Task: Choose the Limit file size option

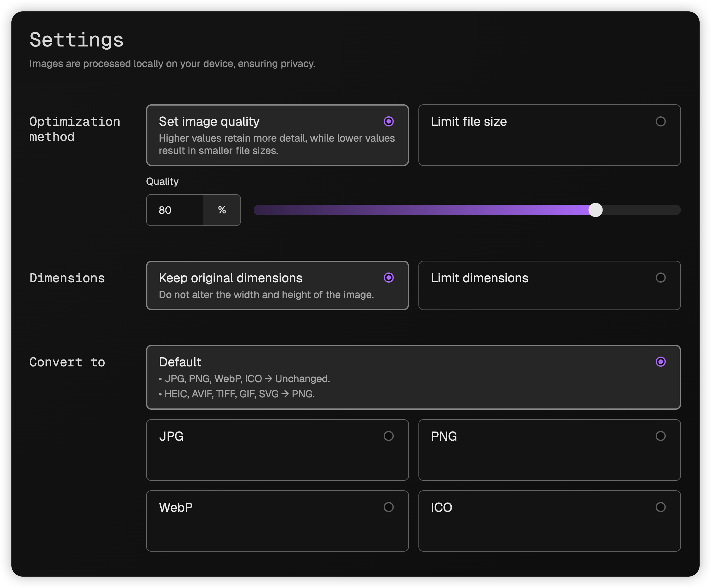Action: tap(548, 135)
